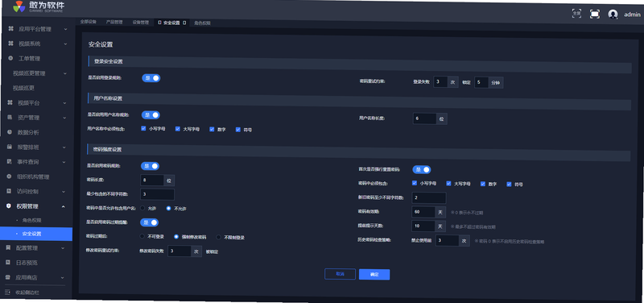Toggle the 是否启用密码过期提醒 switch
644x303 pixels.
[x=149, y=222]
